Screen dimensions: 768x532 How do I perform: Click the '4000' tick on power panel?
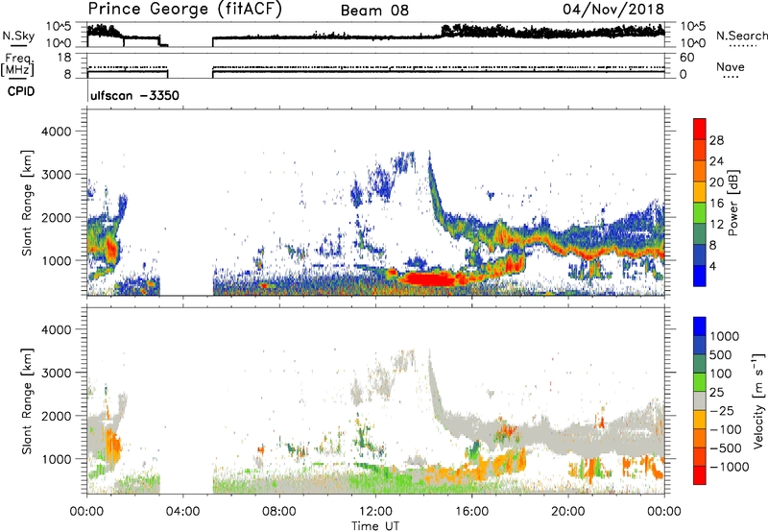(x=56, y=132)
